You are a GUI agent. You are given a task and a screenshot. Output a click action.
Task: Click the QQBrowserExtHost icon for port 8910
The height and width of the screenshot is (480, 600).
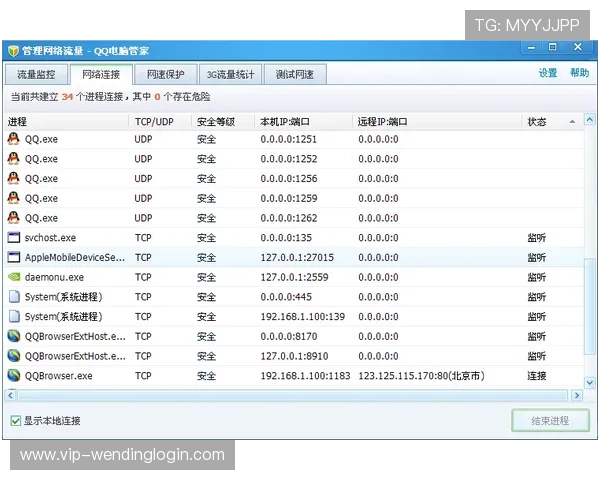(14, 356)
